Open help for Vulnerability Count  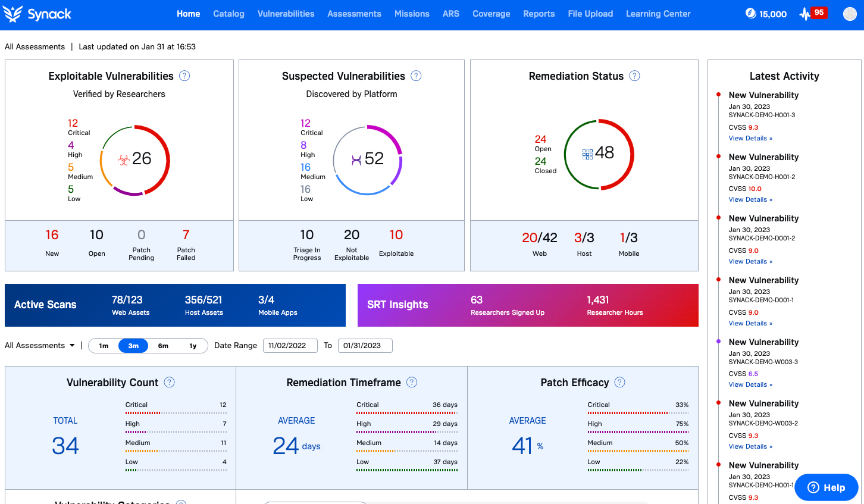tap(169, 382)
